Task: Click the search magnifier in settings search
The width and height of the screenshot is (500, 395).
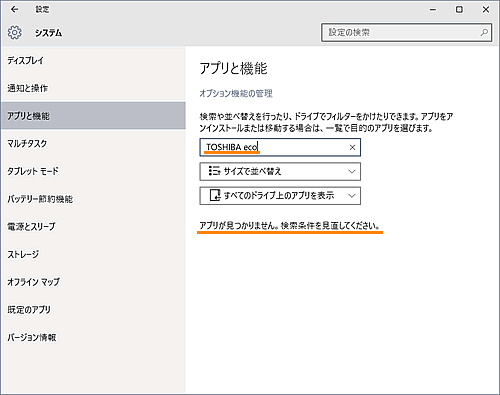Action: (484, 32)
